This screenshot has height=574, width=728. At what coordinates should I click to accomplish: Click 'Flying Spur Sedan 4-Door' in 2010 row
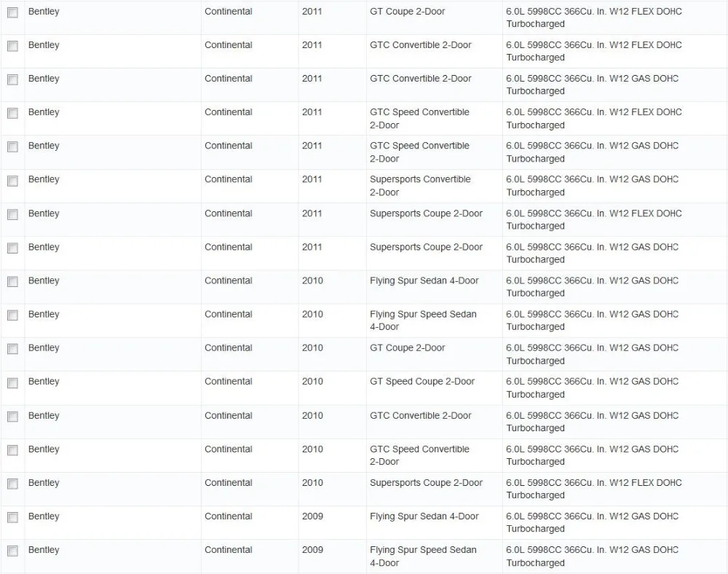point(424,280)
